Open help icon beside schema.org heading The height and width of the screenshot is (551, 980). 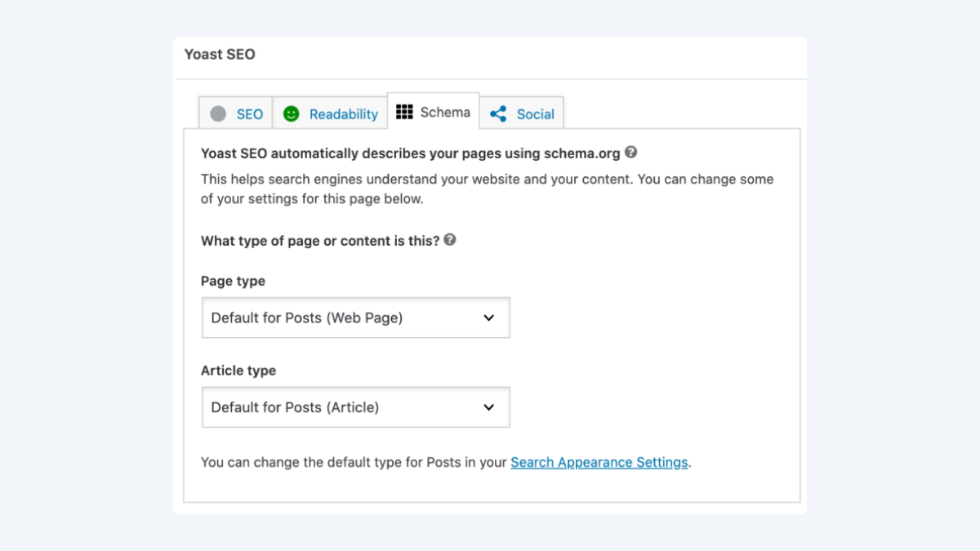[630, 152]
